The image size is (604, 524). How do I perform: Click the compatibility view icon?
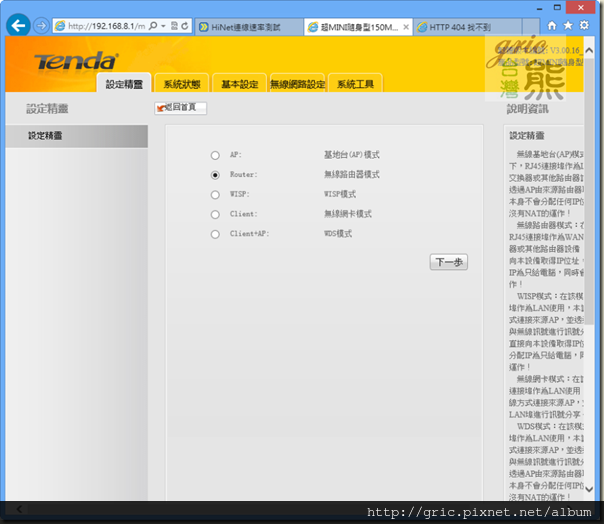174,26
